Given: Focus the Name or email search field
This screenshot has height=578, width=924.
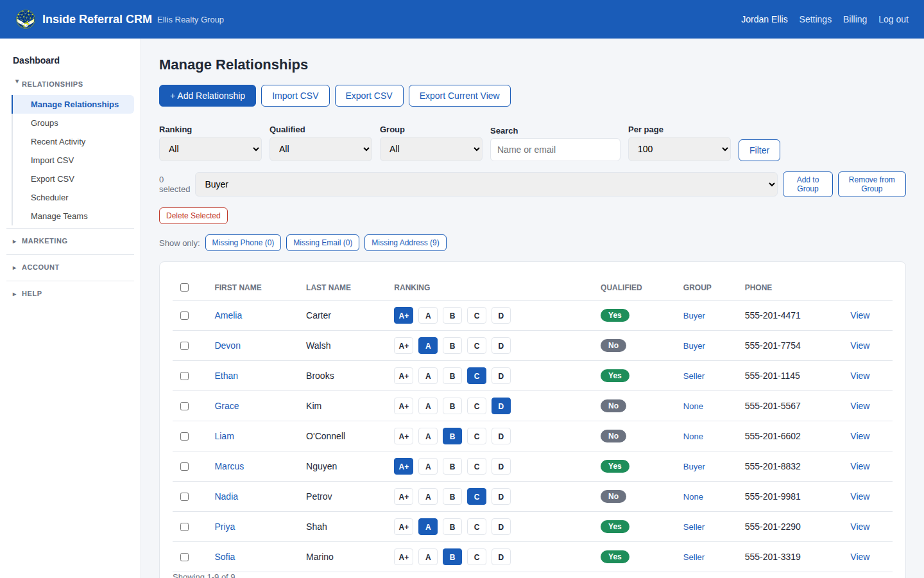Looking at the screenshot, I should pyautogui.click(x=555, y=150).
